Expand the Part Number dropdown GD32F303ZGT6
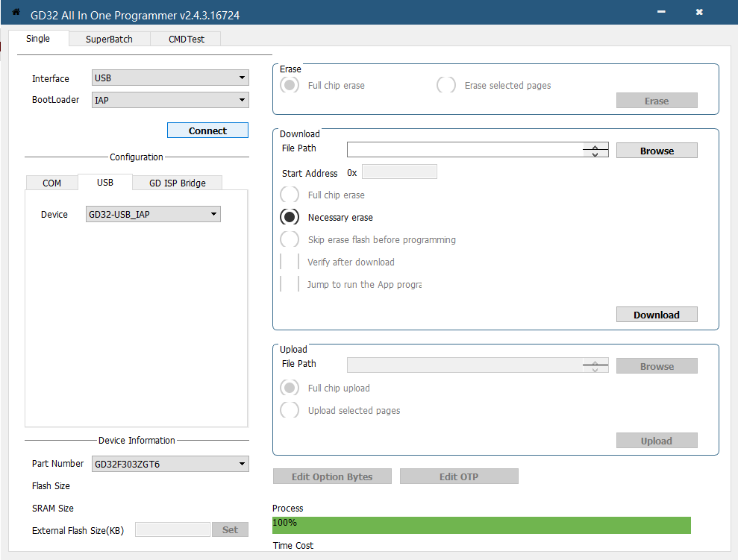The width and height of the screenshot is (738, 560). coord(170,464)
